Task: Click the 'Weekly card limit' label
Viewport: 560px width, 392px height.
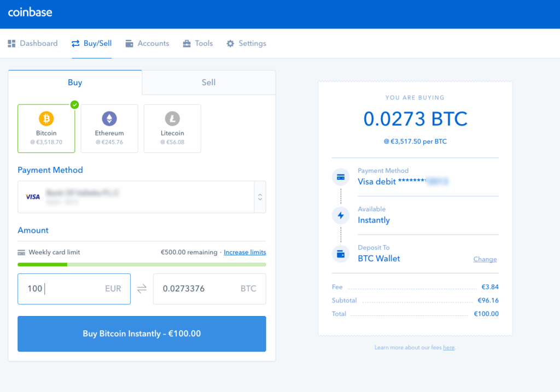Action: pos(54,253)
